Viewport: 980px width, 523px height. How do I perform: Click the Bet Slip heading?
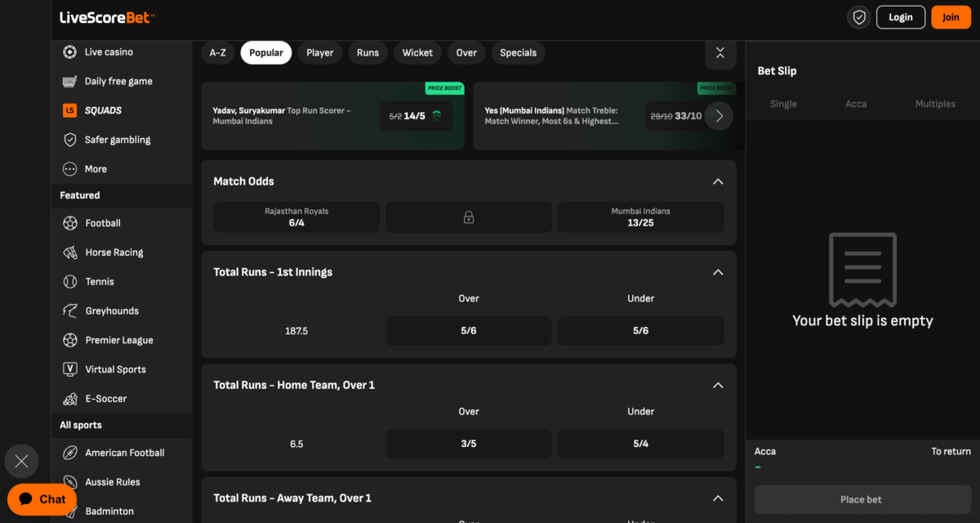click(777, 71)
